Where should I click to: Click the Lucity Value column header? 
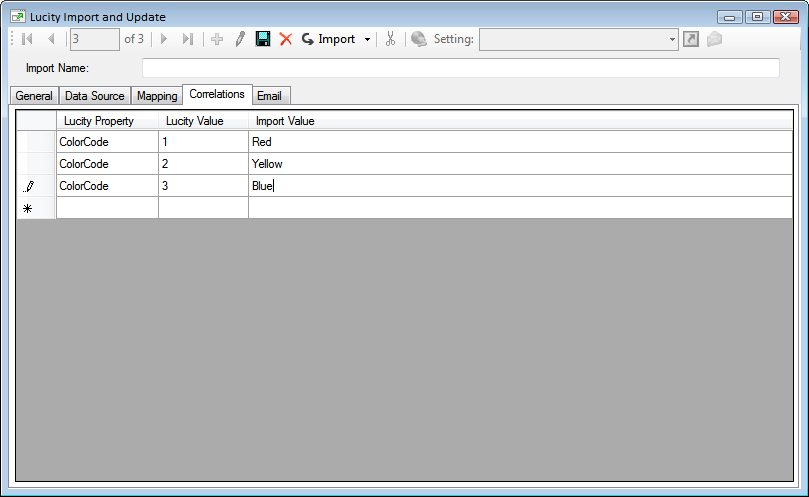[203, 121]
